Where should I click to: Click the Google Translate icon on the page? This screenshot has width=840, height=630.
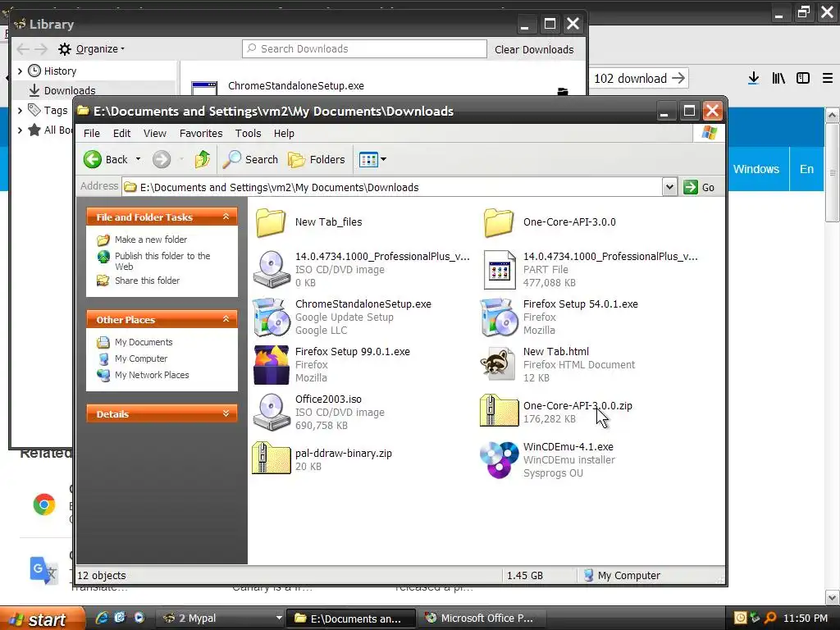(44, 571)
